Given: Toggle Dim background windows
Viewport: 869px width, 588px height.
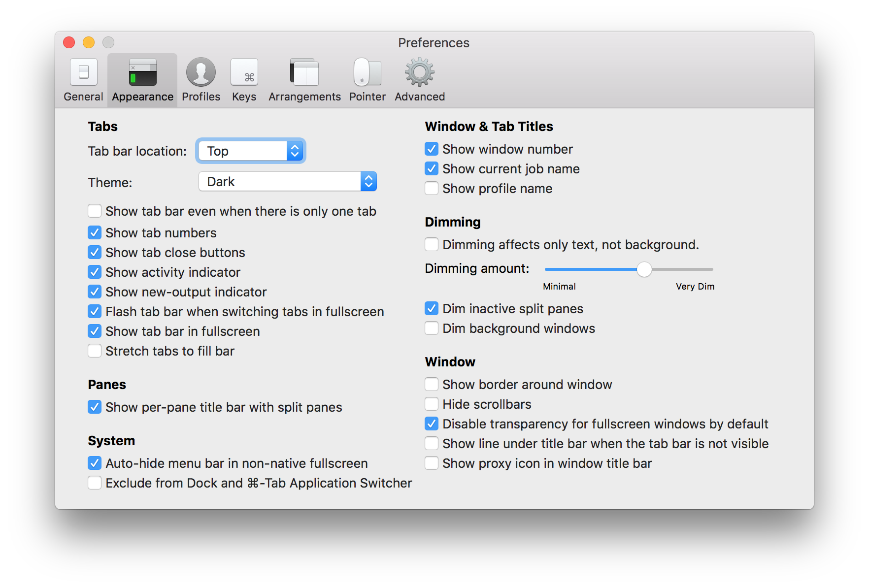Looking at the screenshot, I should click(431, 328).
